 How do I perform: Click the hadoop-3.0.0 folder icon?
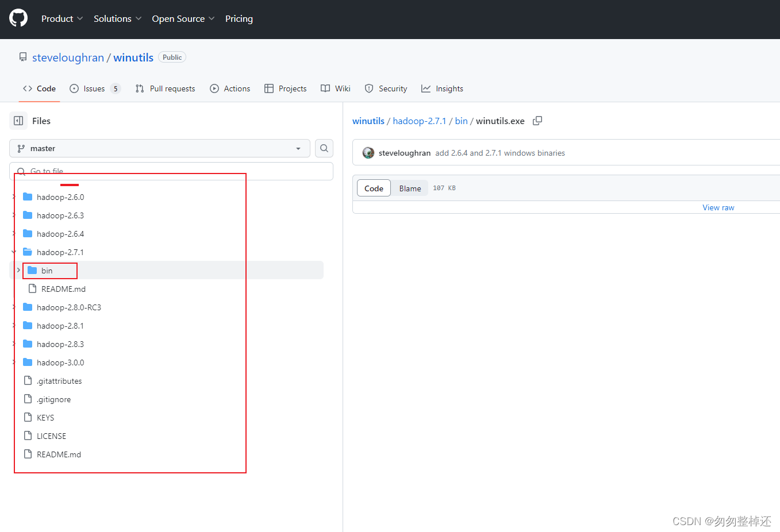(x=28, y=362)
